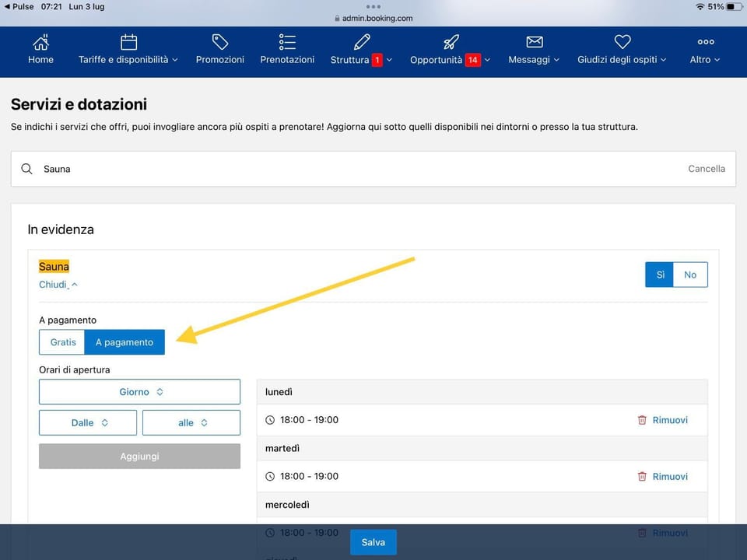The height and width of the screenshot is (560, 747).
Task: Click the Promozioni tag icon
Action: click(219, 42)
